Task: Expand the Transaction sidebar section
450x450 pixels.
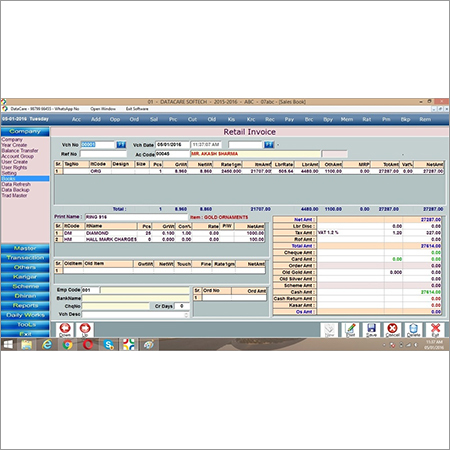Action: (25, 258)
